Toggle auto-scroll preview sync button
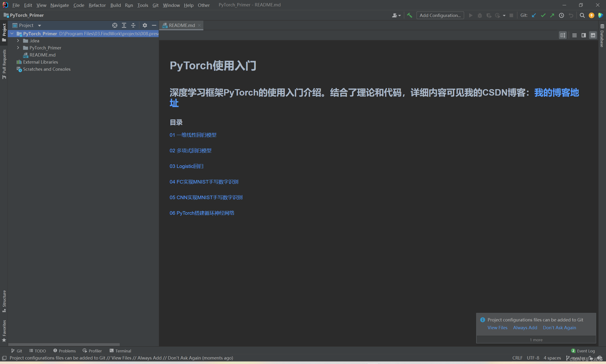The height and width of the screenshot is (364, 606). [x=562, y=35]
